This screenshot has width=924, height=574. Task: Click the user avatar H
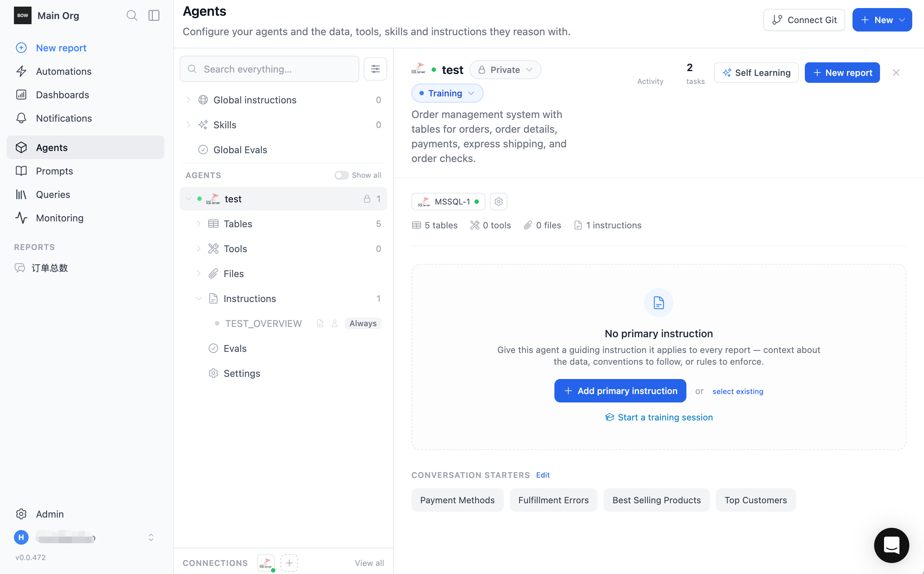(21, 537)
